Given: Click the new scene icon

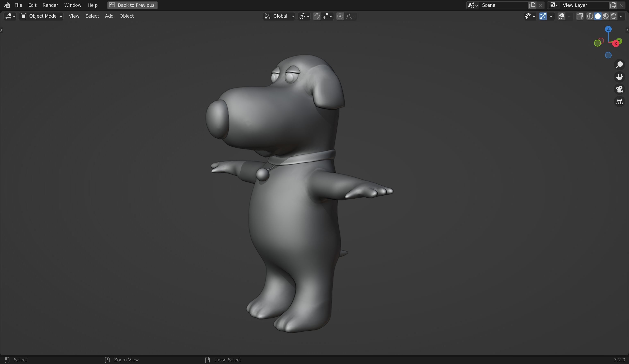Looking at the screenshot, I should 532,5.
